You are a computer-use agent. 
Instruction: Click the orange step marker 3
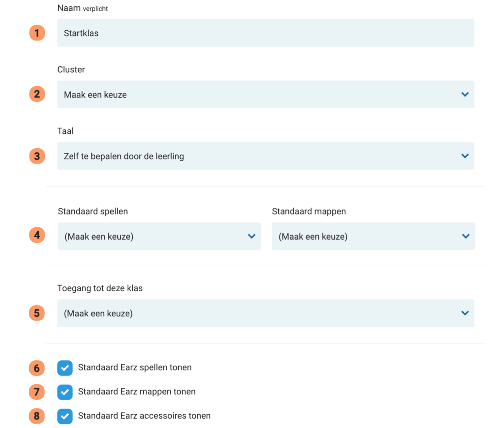37,156
